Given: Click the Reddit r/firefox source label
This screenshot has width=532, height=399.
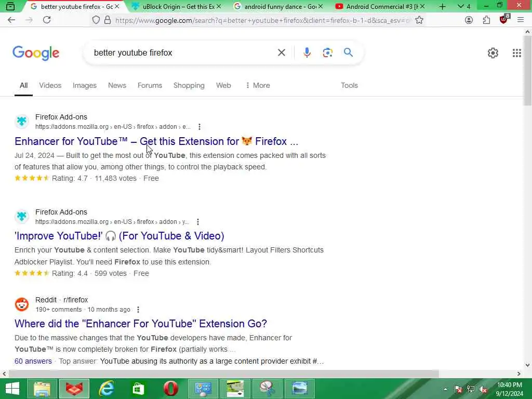Looking at the screenshot, I should click(61, 300).
